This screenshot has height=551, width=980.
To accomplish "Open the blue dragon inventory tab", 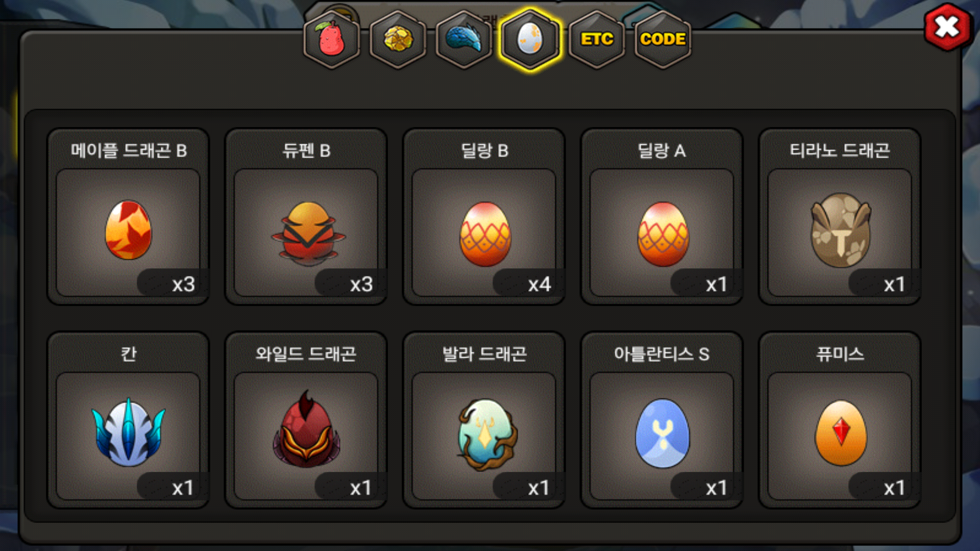I will (464, 39).
